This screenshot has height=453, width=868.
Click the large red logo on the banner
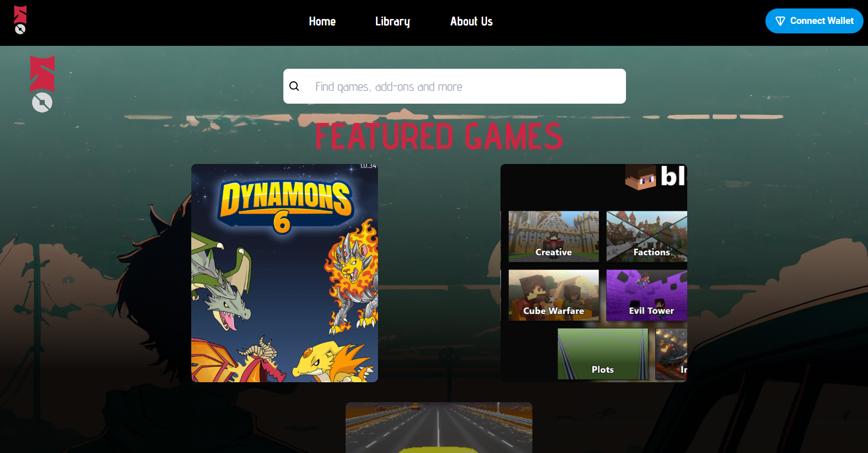(42, 73)
